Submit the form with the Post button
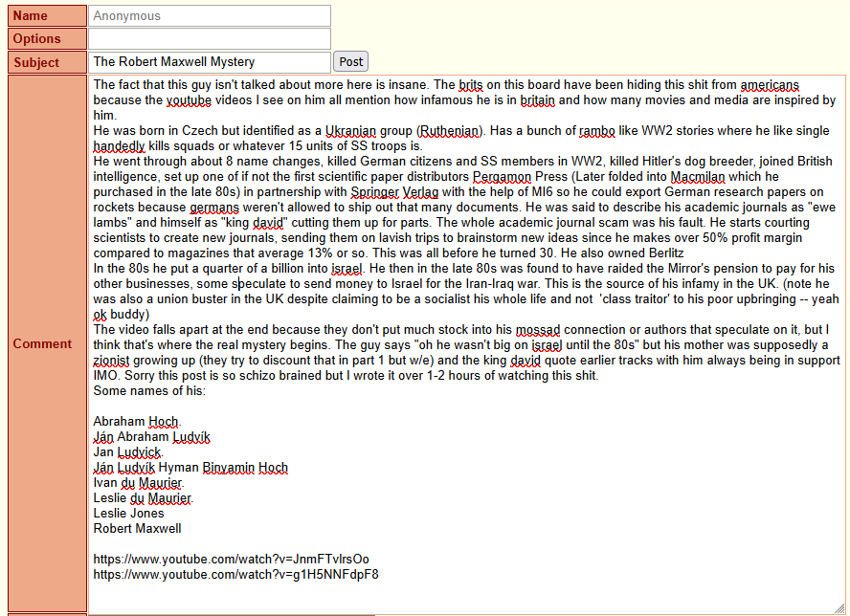This screenshot has width=850, height=616. tap(350, 62)
